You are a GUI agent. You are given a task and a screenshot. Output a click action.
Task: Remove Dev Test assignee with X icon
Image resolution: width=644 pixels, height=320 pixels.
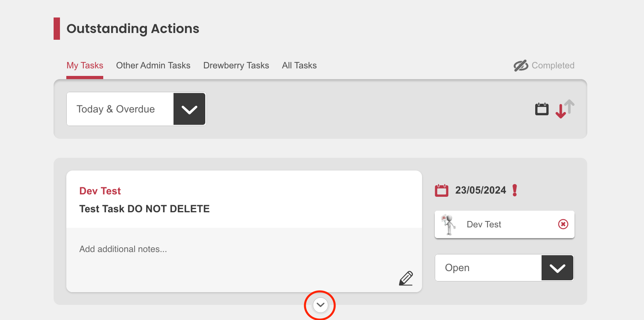pyautogui.click(x=563, y=224)
